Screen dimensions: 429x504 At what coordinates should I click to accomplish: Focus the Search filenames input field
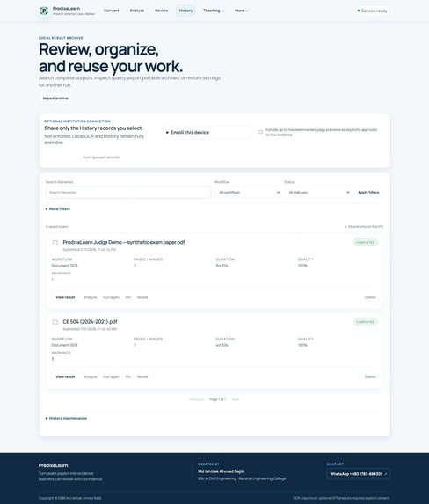point(128,193)
